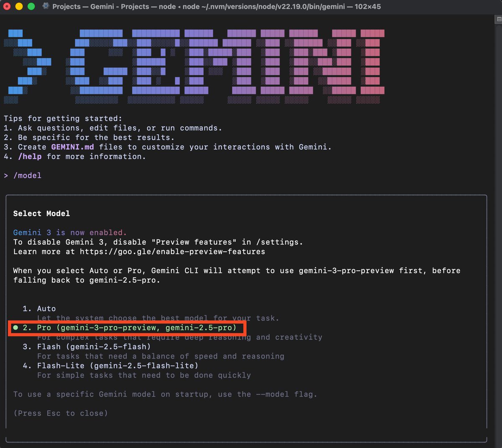The width and height of the screenshot is (502, 448).
Task: Click the yellow minimize window button
Action: click(19, 6)
